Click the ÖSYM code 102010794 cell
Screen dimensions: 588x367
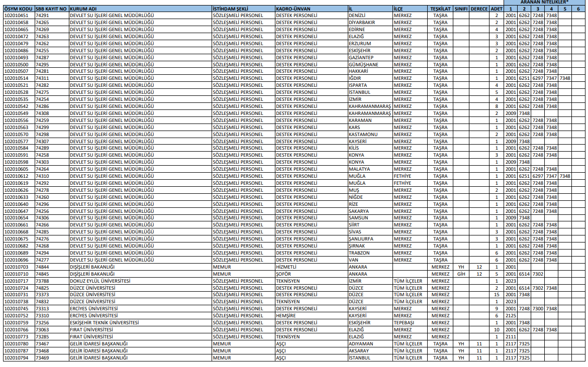point(19,358)
